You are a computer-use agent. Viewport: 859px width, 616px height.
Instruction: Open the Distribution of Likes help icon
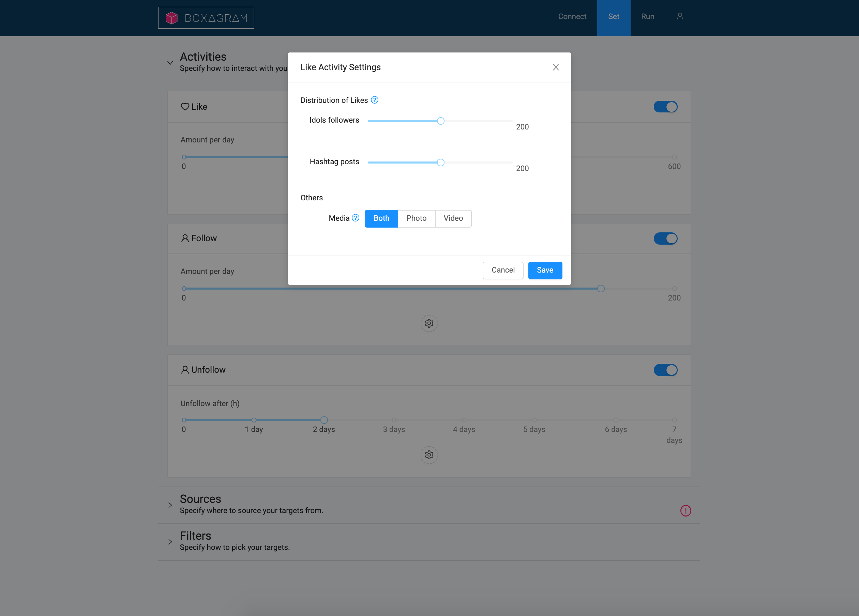375,100
